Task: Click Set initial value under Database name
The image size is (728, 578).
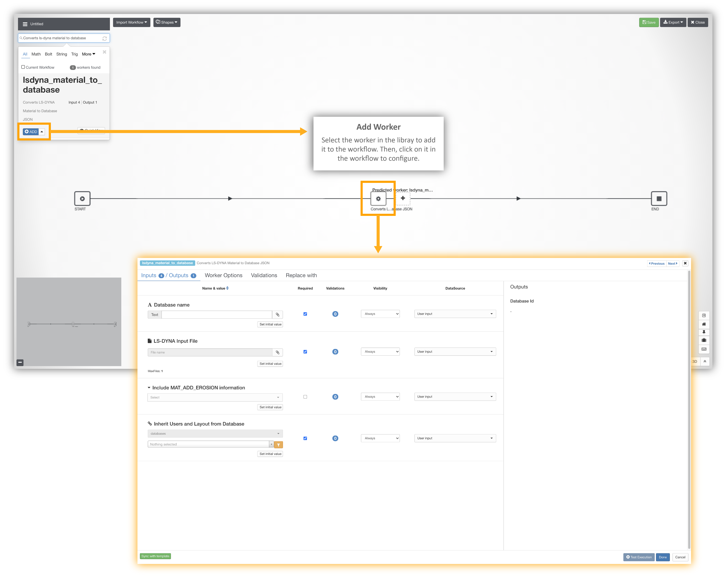Action: 270,324
